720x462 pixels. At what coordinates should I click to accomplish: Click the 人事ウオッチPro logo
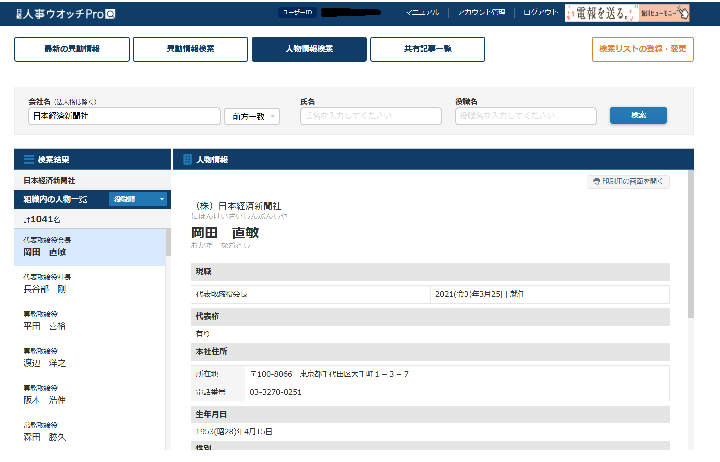pos(66,14)
